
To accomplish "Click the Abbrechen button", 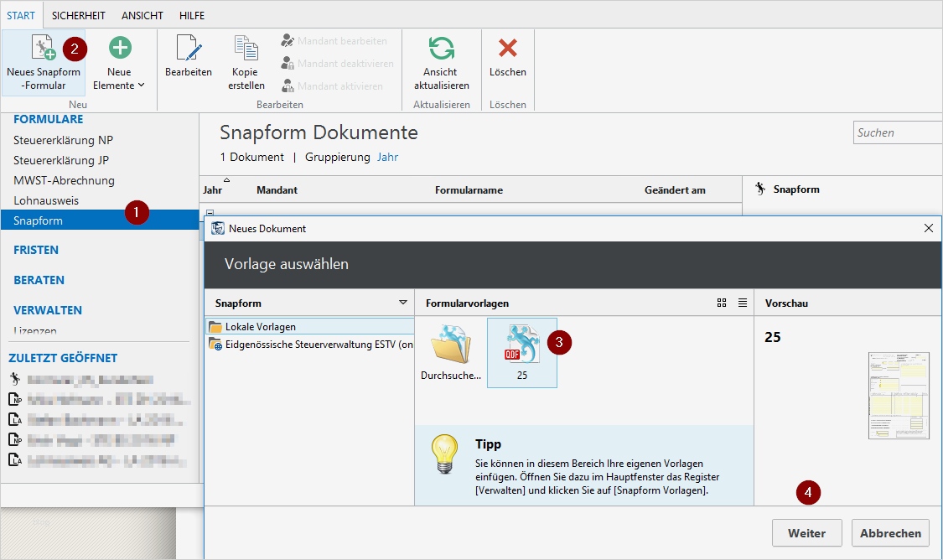I will [x=891, y=533].
